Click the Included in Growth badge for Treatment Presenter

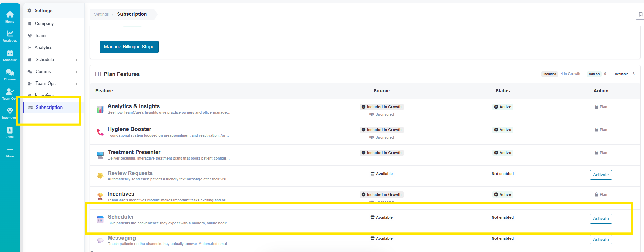point(382,153)
